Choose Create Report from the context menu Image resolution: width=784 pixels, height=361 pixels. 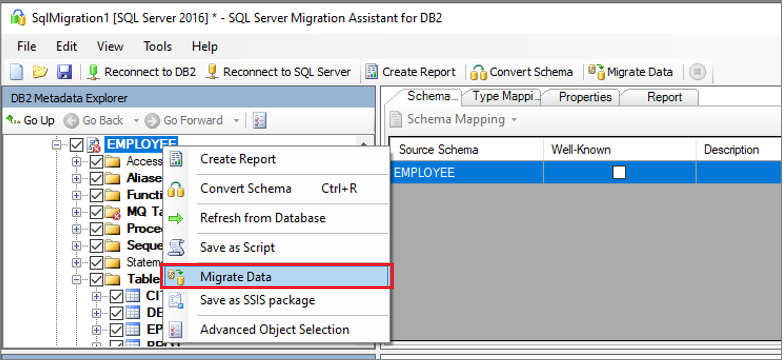(x=276, y=160)
